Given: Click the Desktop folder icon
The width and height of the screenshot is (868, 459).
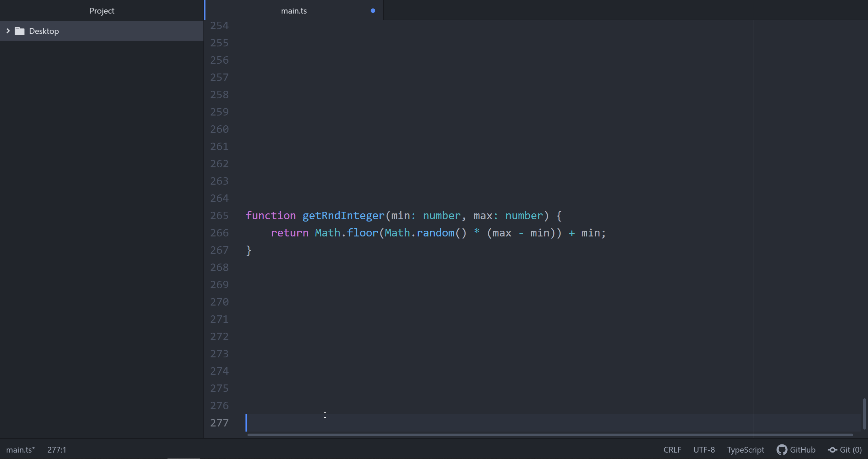Looking at the screenshot, I should [20, 31].
